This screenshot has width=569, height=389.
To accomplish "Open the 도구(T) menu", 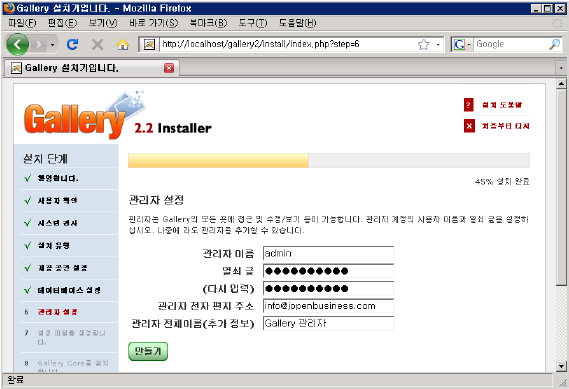I will click(x=253, y=23).
